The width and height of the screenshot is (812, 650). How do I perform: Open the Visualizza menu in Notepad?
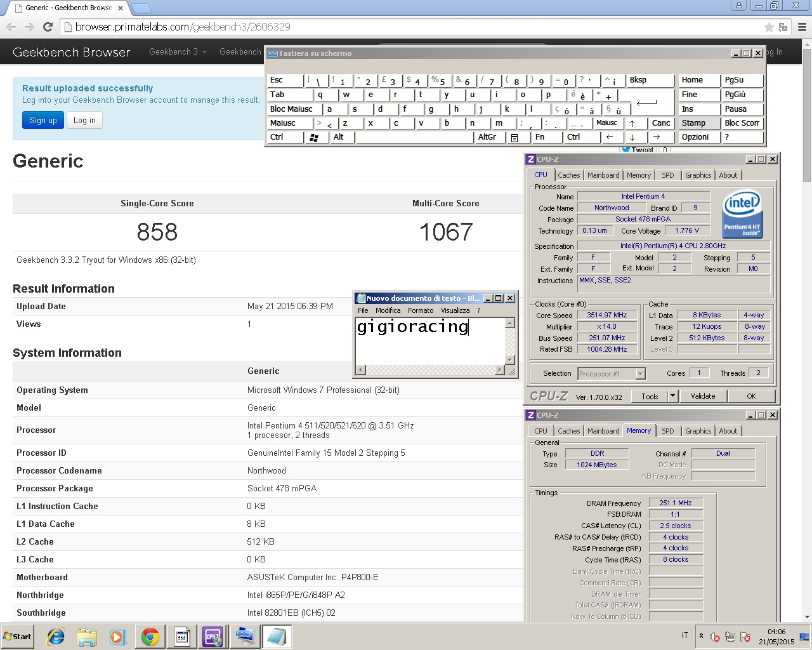455,310
